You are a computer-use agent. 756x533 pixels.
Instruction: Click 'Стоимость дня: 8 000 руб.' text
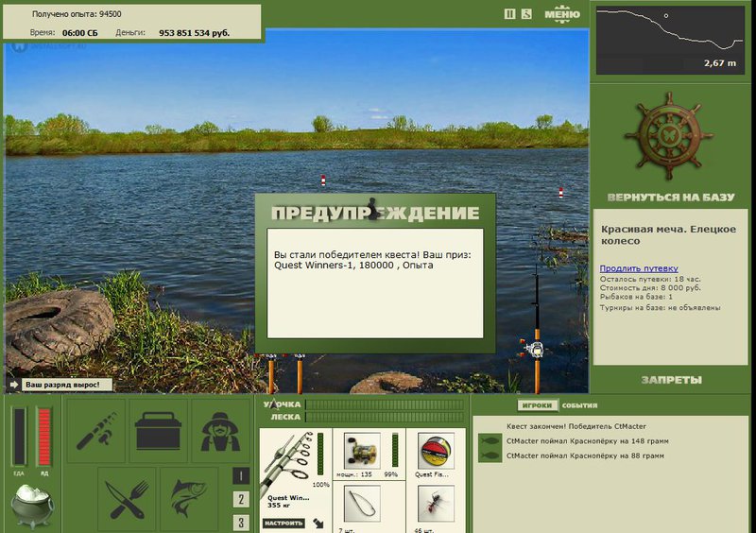tap(650, 288)
